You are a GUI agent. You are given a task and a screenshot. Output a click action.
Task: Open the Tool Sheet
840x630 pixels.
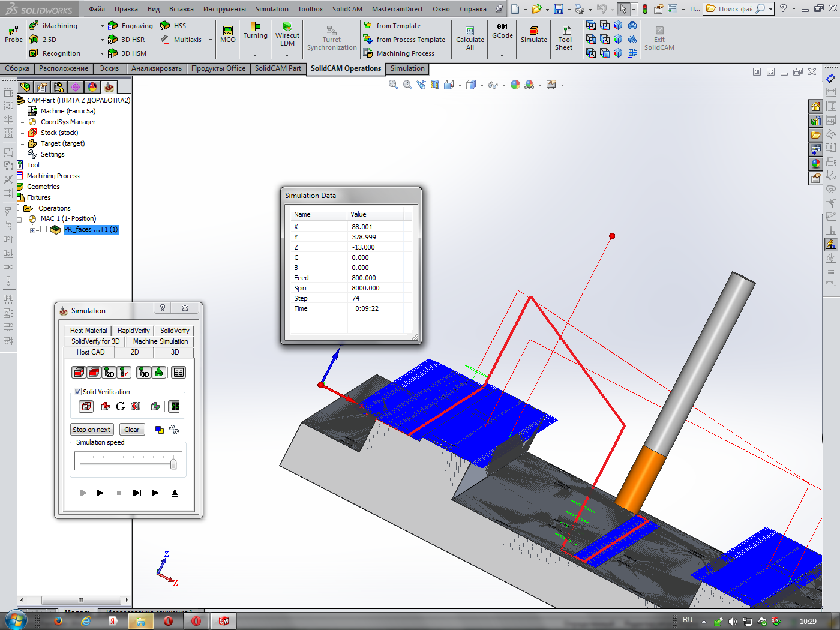tap(564, 38)
